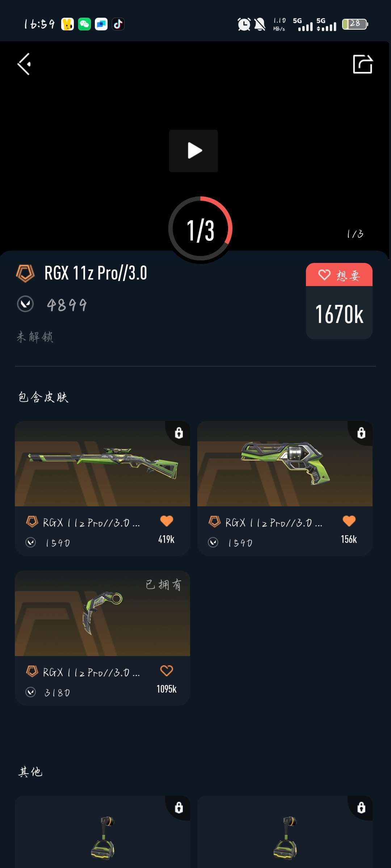Tap lock icon on revolver skin card
Viewport: 391px width, 868px height.
click(x=361, y=433)
